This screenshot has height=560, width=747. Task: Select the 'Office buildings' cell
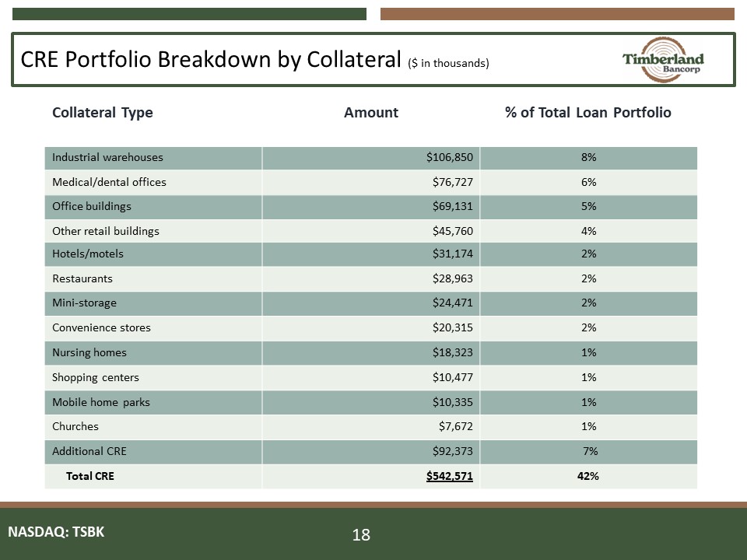point(92,207)
